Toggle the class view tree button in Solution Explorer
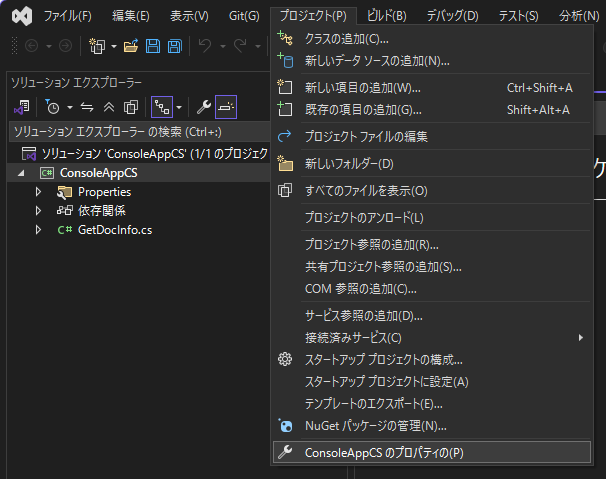 click(x=160, y=107)
